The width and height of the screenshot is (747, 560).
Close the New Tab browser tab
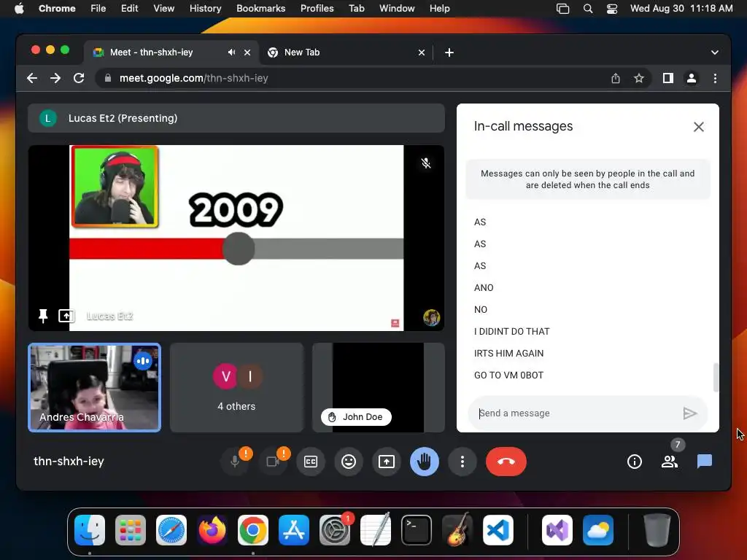point(421,52)
